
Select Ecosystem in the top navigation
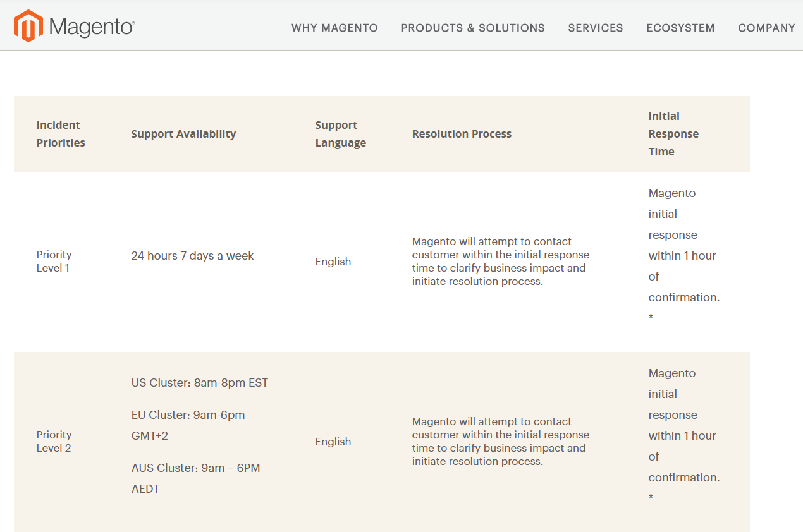tap(680, 28)
